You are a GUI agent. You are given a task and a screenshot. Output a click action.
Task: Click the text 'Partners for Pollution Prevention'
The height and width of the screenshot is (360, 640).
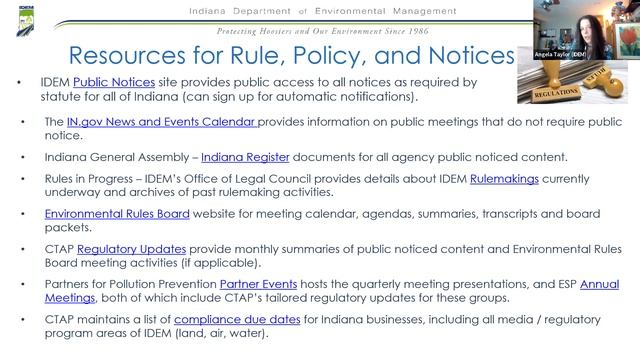pos(131,284)
